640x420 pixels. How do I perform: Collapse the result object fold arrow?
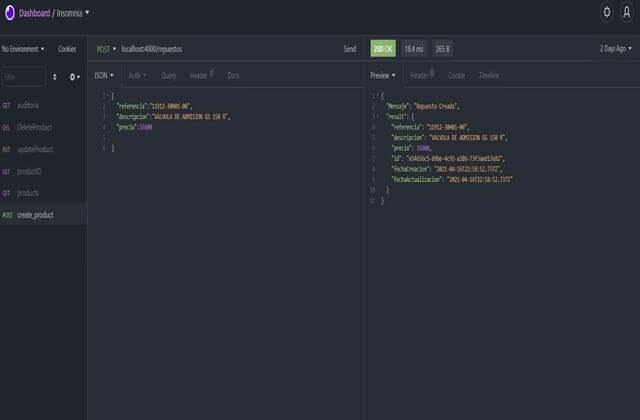point(376,117)
